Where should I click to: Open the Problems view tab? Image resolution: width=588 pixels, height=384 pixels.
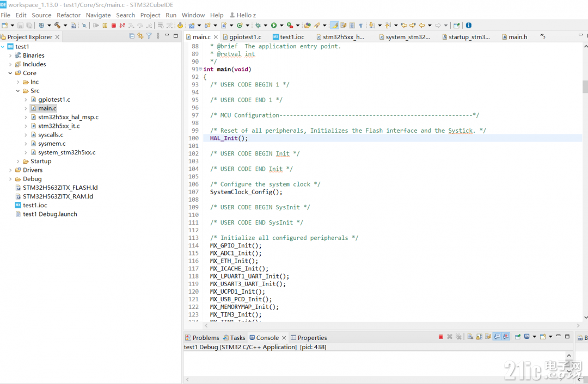click(202, 338)
